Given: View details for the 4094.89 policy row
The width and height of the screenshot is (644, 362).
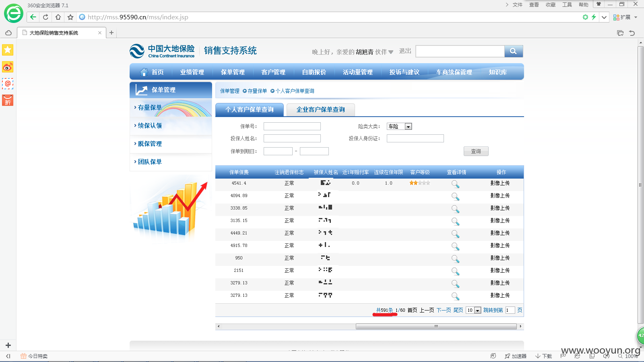Looking at the screenshot, I should (455, 196).
